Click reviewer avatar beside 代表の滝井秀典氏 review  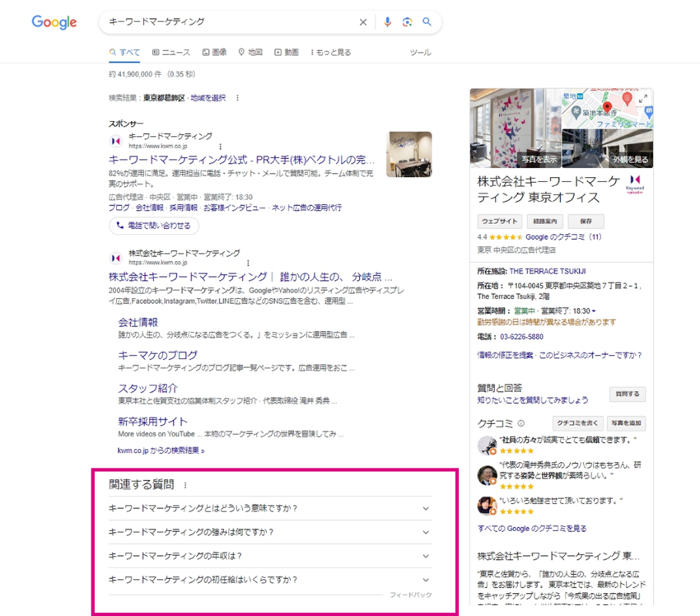coord(487,475)
